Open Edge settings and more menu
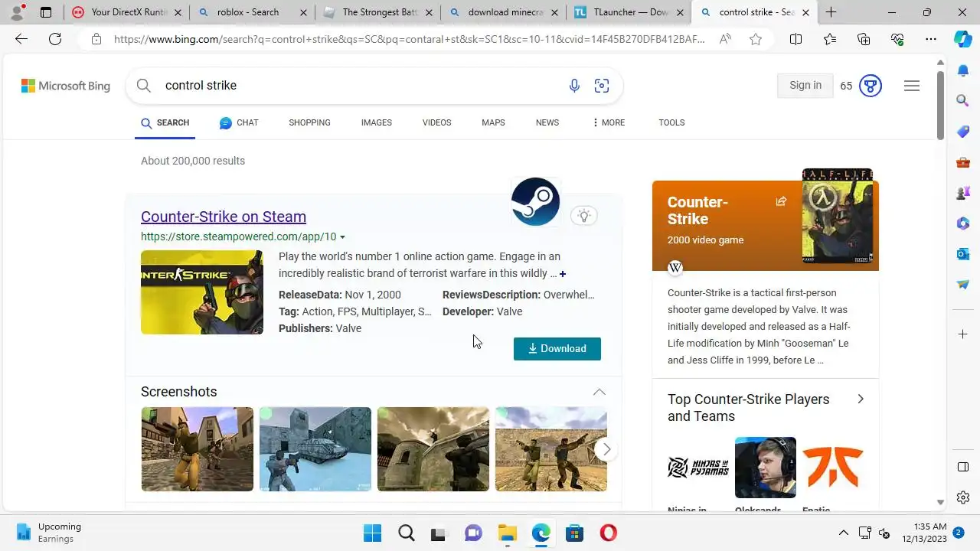Image resolution: width=980 pixels, height=551 pixels. [931, 39]
